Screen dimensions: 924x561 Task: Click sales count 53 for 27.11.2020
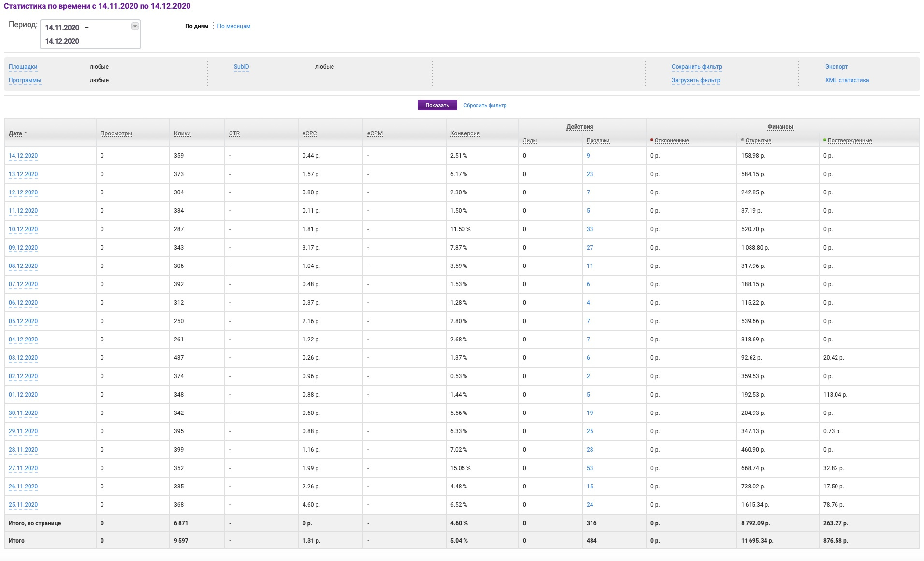(590, 468)
